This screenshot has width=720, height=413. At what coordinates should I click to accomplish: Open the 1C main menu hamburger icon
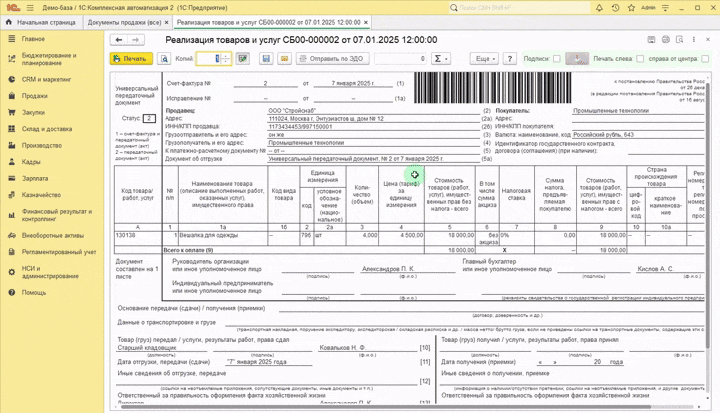tap(30, 8)
